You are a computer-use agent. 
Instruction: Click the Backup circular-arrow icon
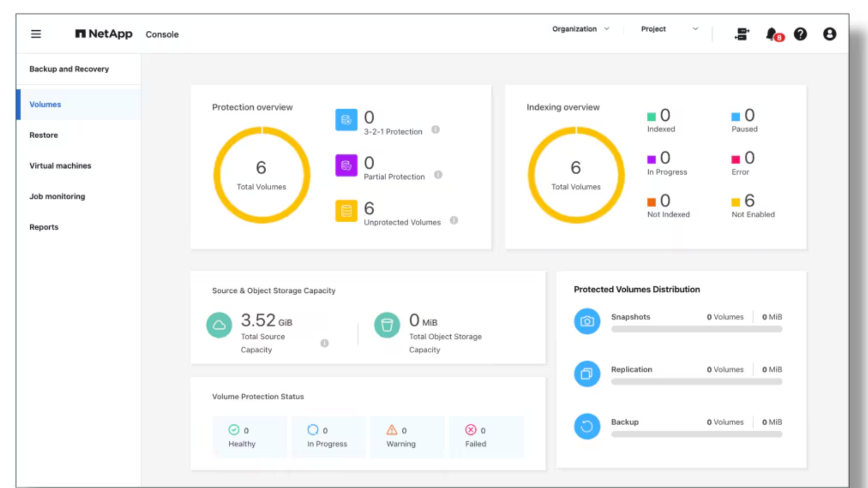coord(587,426)
